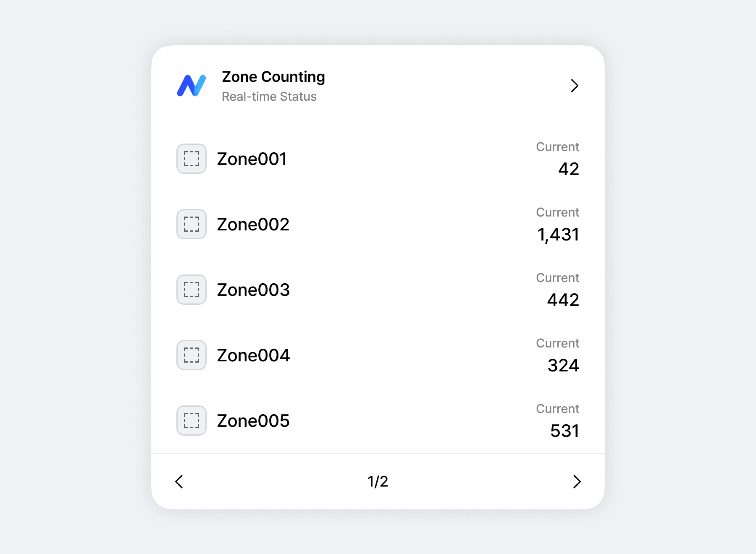Open Zone Counting details via header chevron
The height and width of the screenshot is (554, 756).
coord(575,86)
